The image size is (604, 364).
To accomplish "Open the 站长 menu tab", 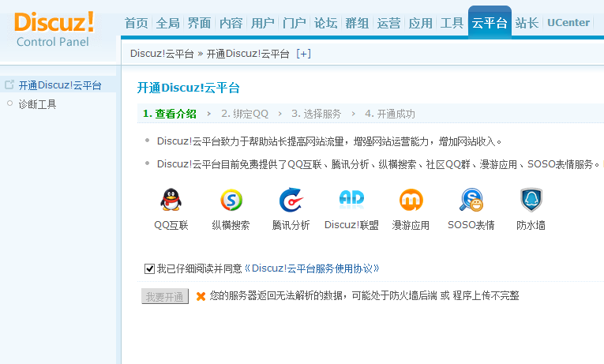I will (527, 23).
